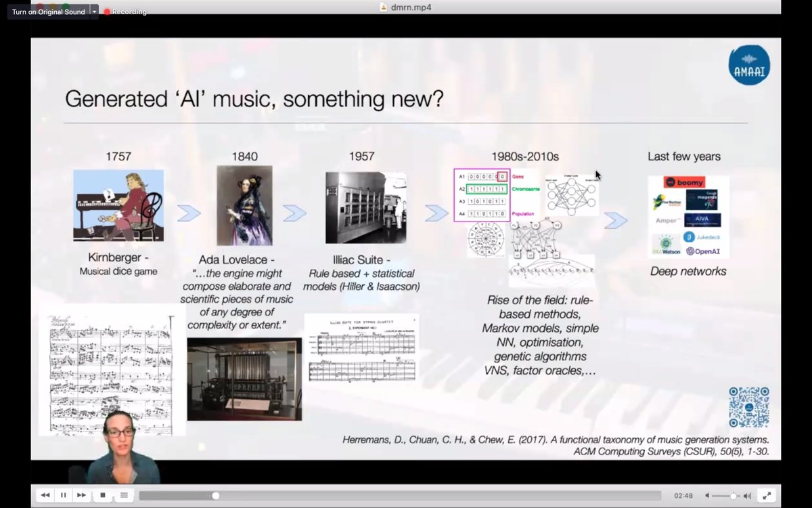
Task: Click the 'Last few years' label
Action: (x=684, y=156)
